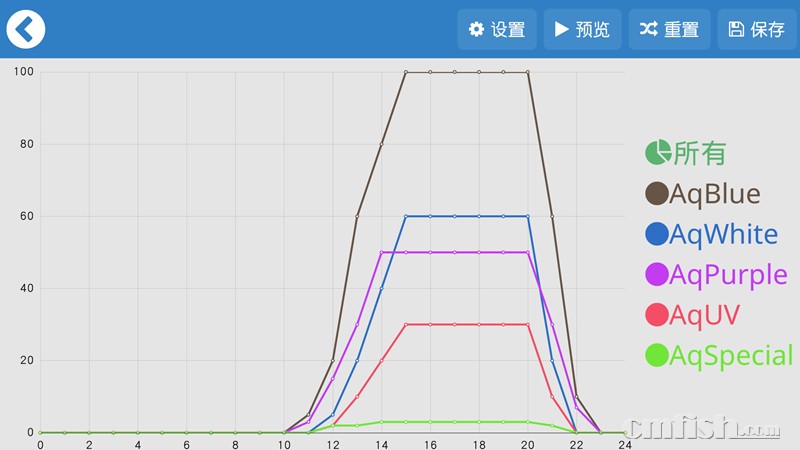Select the AqBlue channel label
This screenshot has height=450, width=800.
tap(715, 194)
